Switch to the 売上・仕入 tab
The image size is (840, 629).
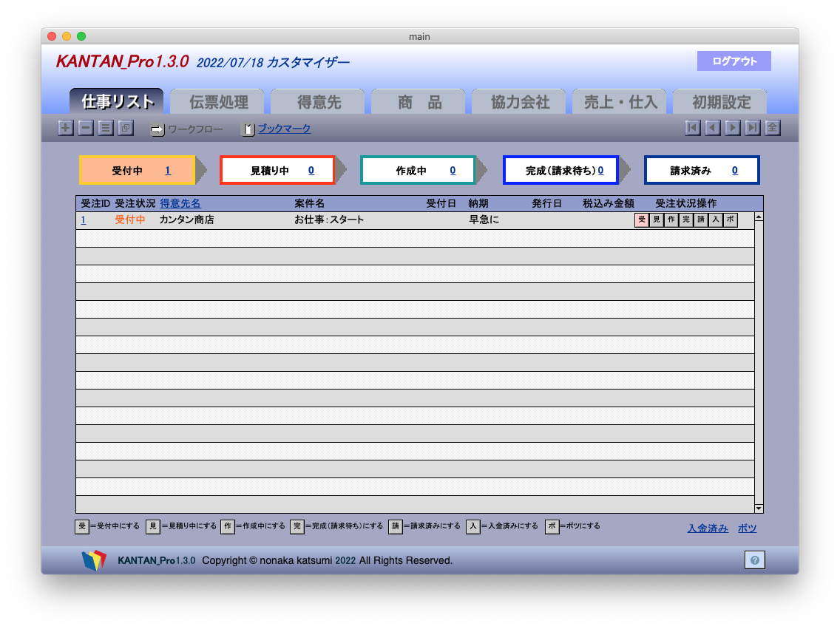point(620,101)
